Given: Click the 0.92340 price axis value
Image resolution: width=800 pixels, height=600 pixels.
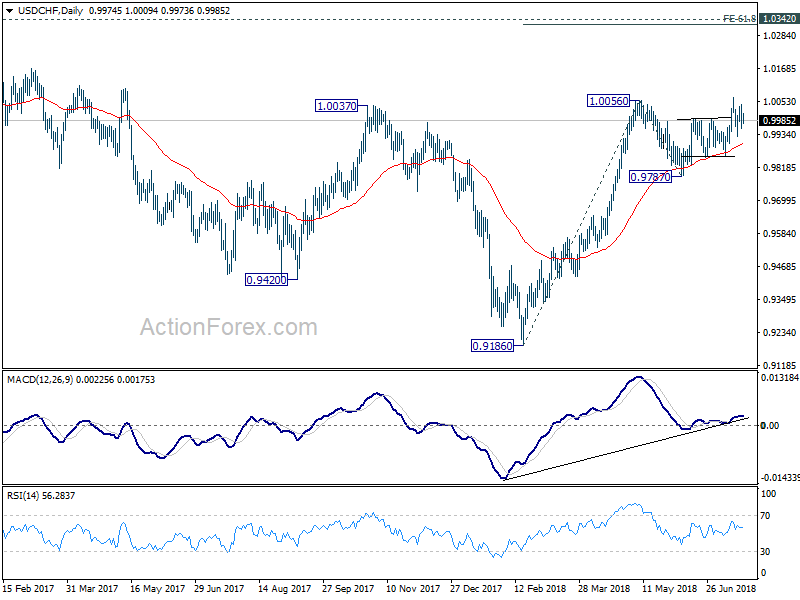Looking at the screenshot, I should [779, 332].
